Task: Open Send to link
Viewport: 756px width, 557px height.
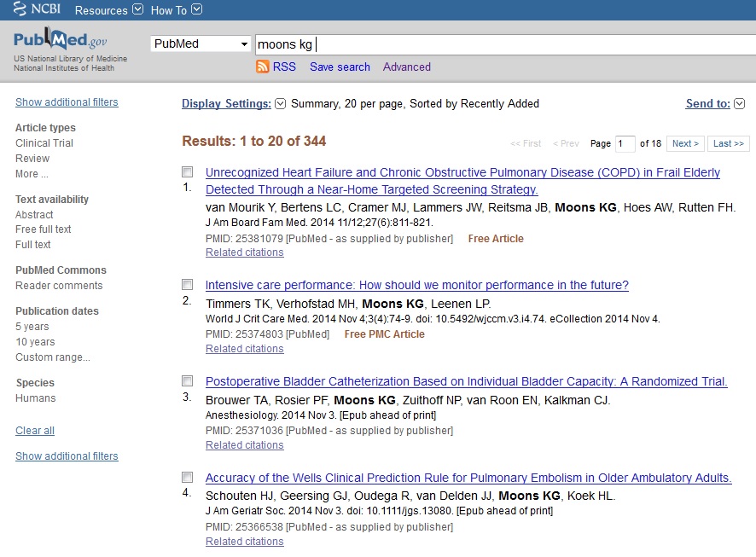Action: [x=707, y=103]
